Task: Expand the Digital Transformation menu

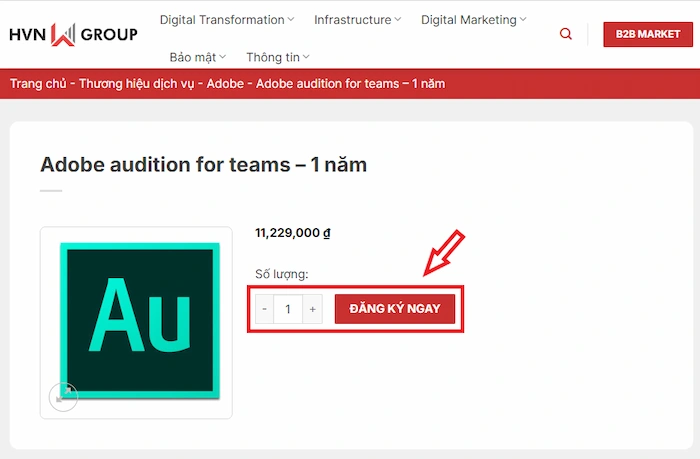Action: click(227, 20)
